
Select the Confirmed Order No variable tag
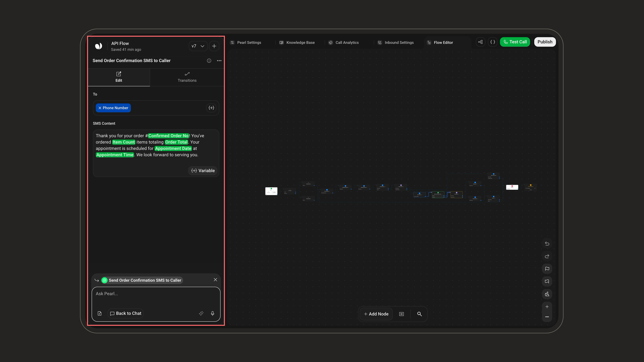tap(169, 136)
